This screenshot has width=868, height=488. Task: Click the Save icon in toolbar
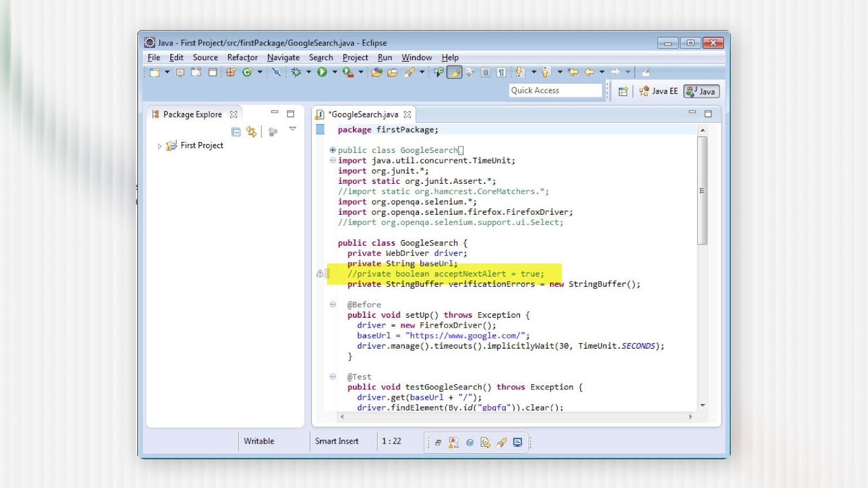click(180, 72)
